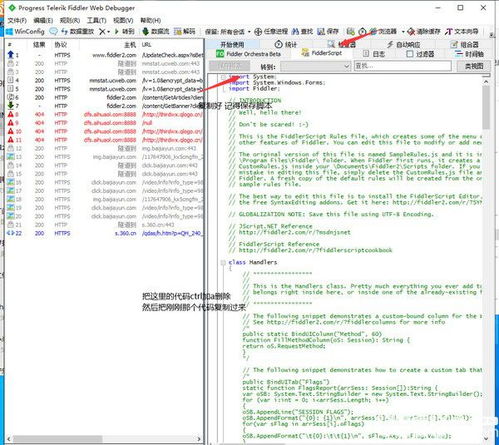Click the screenshot camera toolbar icon

click(x=350, y=32)
